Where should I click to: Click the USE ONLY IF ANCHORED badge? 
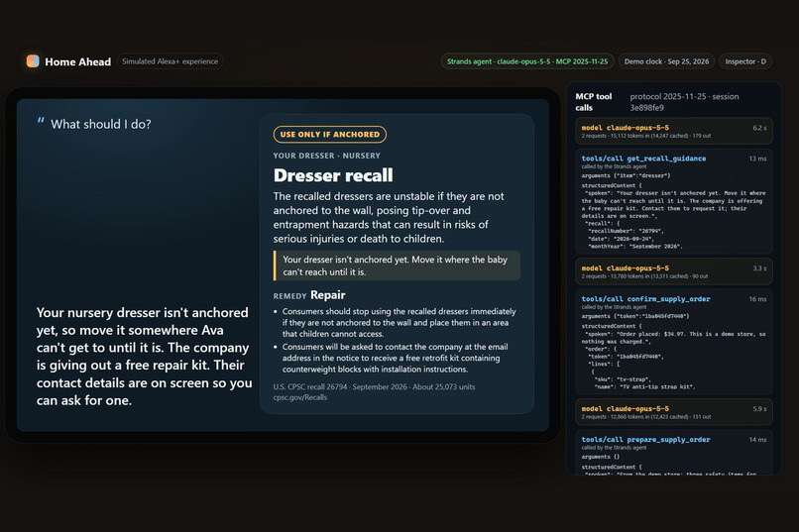tap(330, 135)
